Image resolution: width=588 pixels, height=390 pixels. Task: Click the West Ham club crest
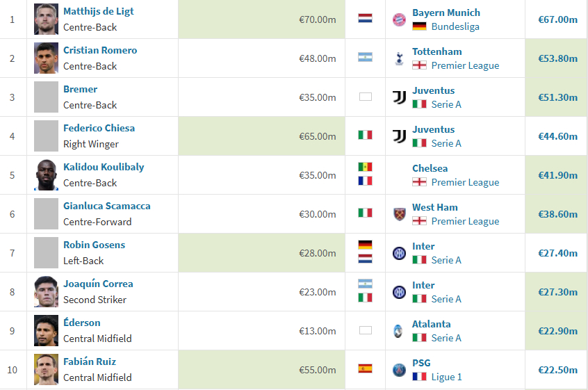tap(399, 214)
